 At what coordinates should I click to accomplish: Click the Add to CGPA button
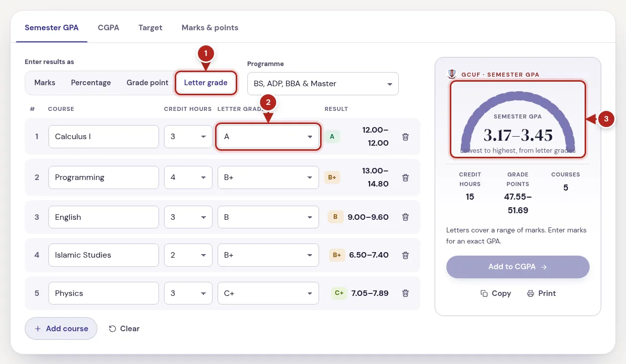point(518,267)
